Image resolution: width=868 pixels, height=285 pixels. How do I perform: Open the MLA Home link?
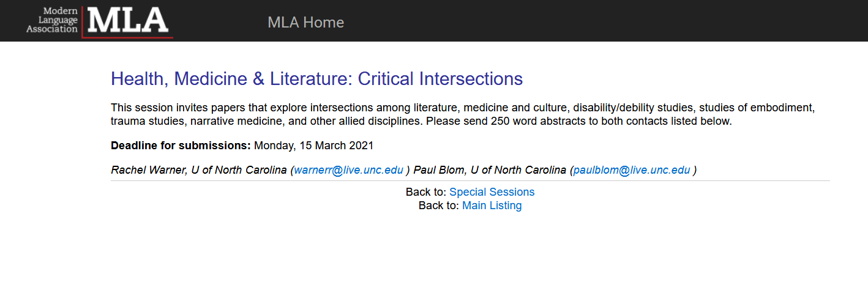click(305, 23)
